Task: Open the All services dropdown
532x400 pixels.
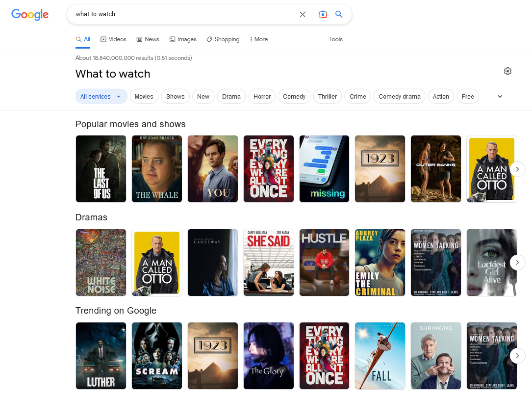Action: (101, 96)
